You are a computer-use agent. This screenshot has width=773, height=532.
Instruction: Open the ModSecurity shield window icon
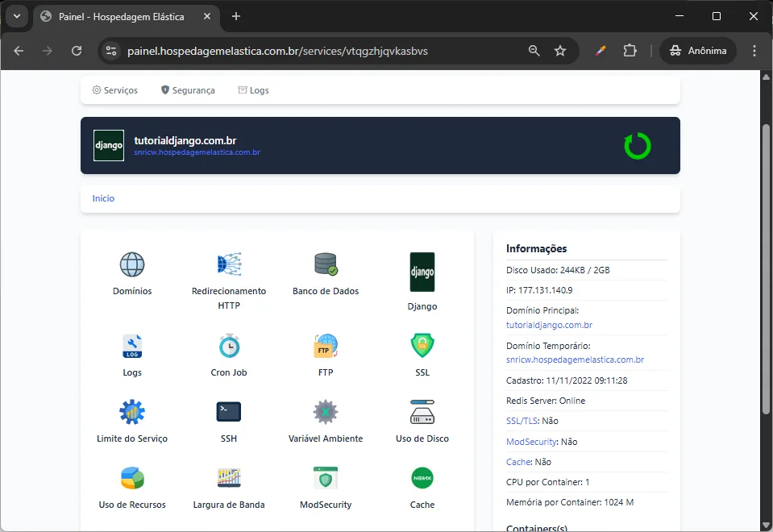326,478
